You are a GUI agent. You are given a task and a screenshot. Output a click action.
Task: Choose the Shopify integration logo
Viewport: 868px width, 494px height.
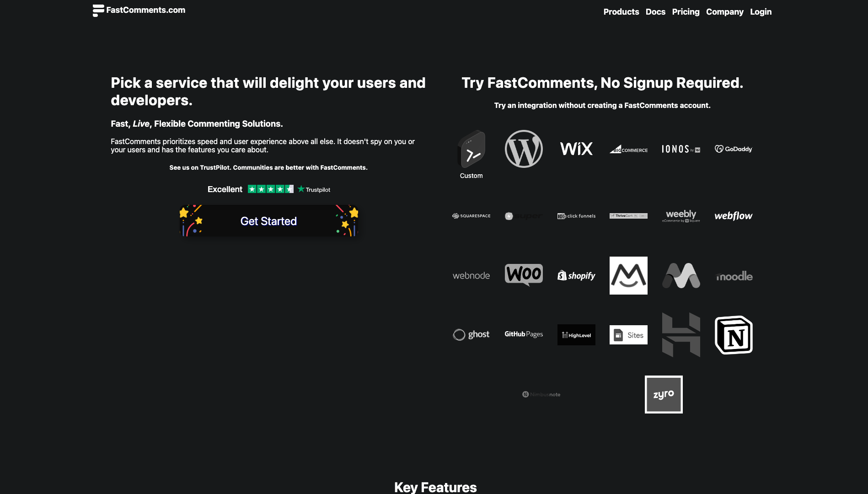(x=576, y=275)
